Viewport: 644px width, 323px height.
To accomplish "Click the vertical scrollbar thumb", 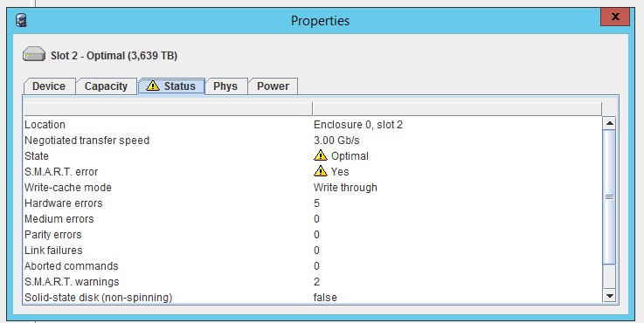I will click(x=610, y=197).
